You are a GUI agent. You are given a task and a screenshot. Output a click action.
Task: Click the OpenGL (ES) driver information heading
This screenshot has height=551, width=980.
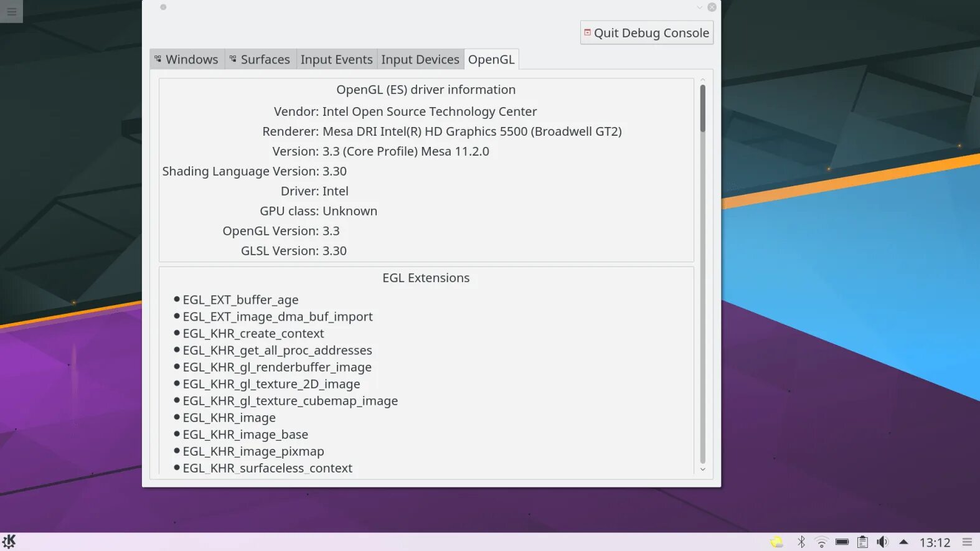(x=426, y=90)
